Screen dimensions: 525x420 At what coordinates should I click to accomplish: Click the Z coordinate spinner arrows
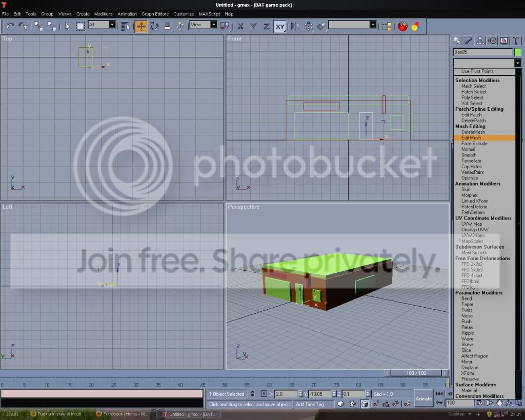[368, 394]
